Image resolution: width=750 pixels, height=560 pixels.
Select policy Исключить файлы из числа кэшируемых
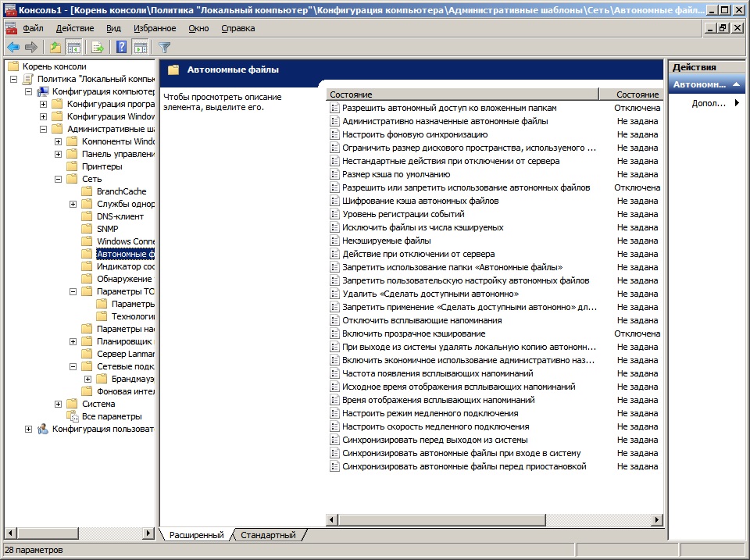(x=423, y=227)
